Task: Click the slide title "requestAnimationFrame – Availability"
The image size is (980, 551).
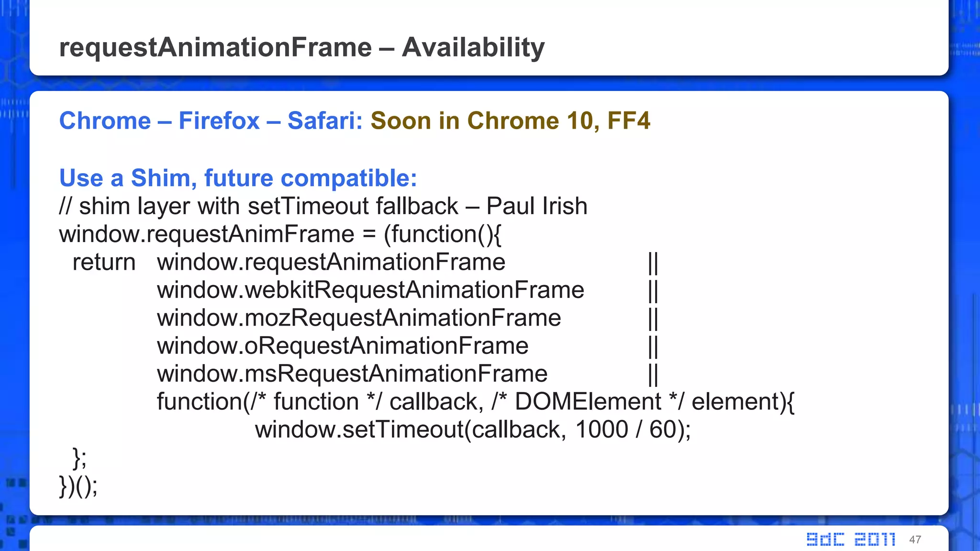Action: click(x=301, y=47)
